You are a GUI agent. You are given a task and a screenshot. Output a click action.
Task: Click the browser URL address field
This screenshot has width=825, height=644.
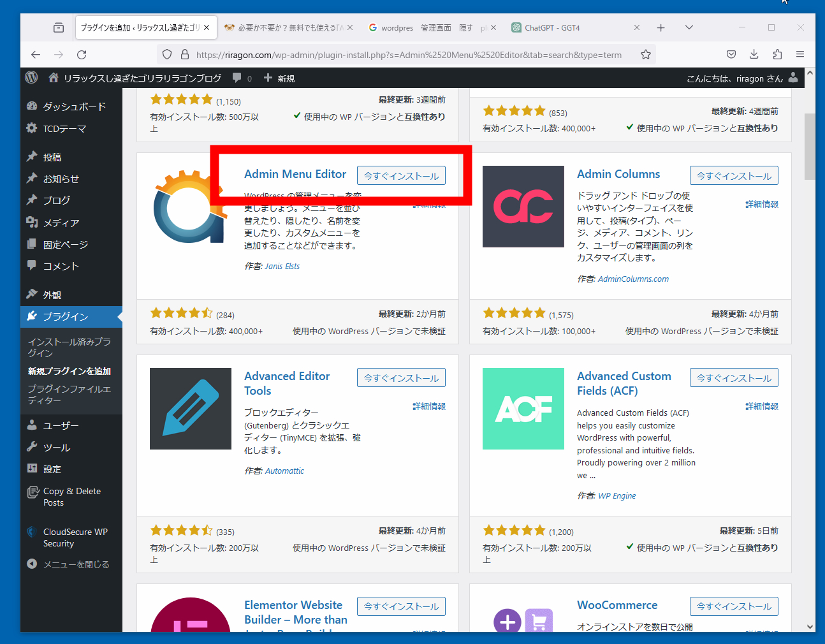pyautogui.click(x=408, y=55)
